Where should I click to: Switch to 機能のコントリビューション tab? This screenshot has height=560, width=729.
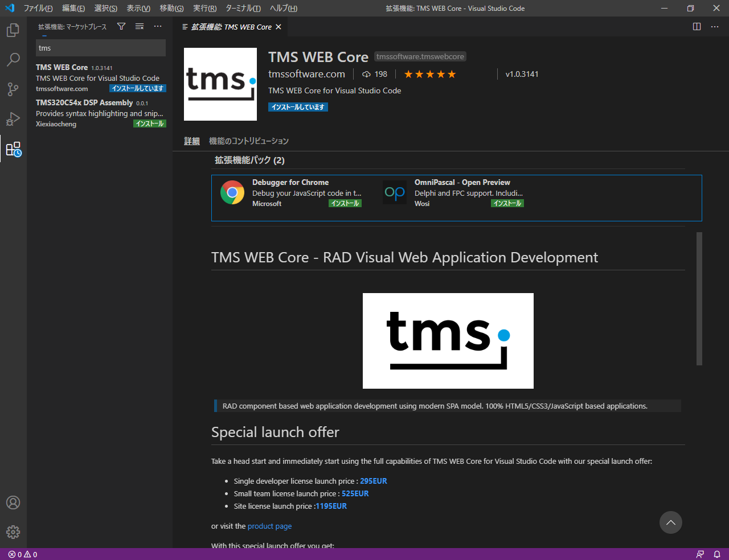249,141
